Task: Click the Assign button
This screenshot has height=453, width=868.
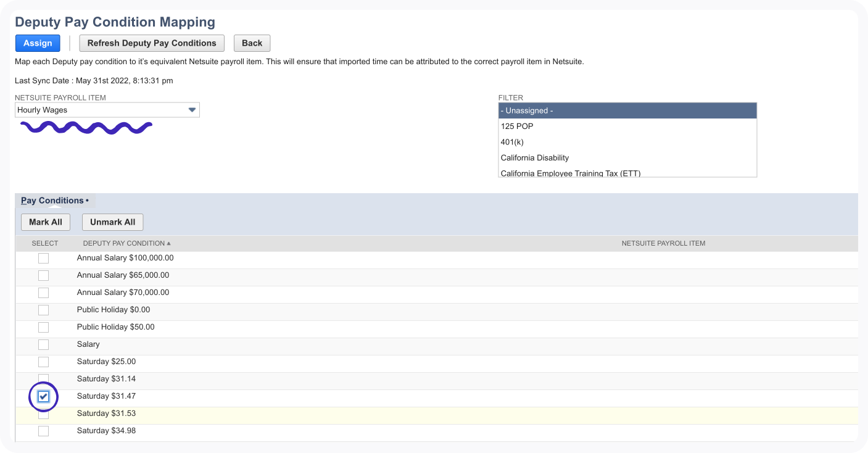Action: tap(37, 43)
